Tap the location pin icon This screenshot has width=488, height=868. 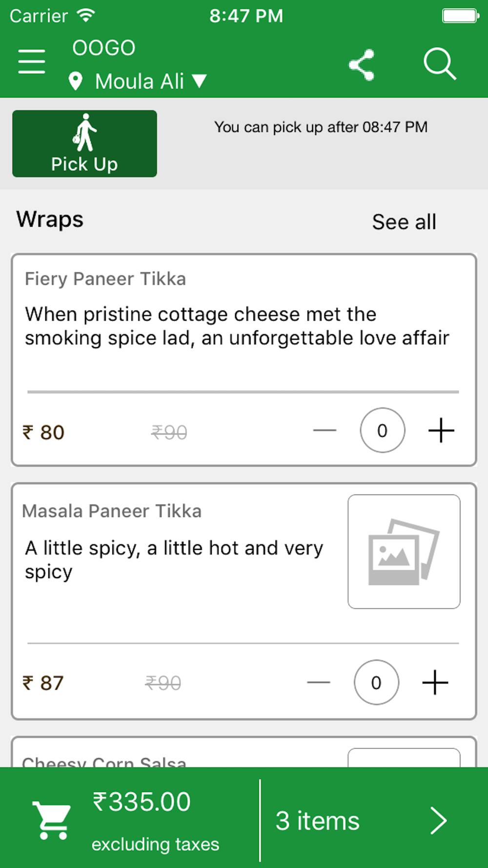(76, 81)
